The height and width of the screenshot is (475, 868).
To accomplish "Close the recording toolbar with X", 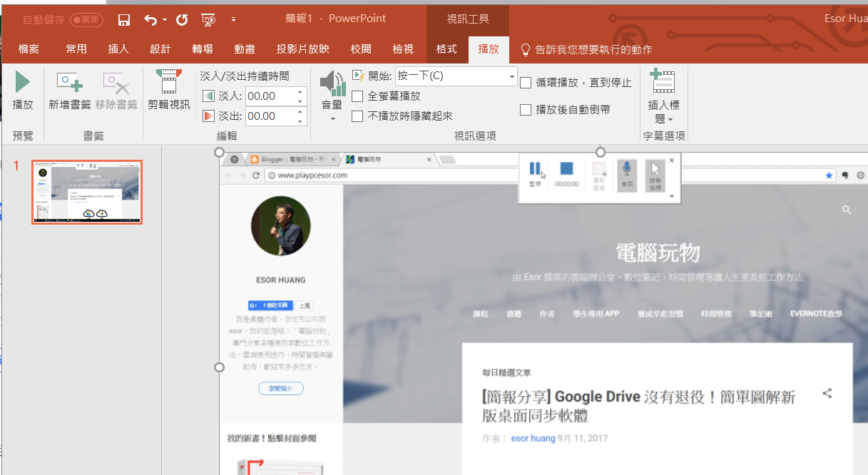I will (x=672, y=160).
